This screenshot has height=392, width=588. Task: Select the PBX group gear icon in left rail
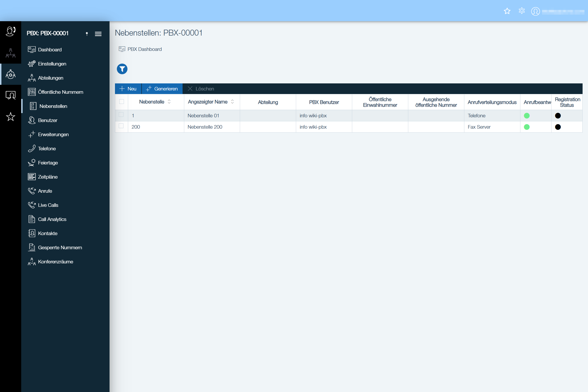click(11, 74)
